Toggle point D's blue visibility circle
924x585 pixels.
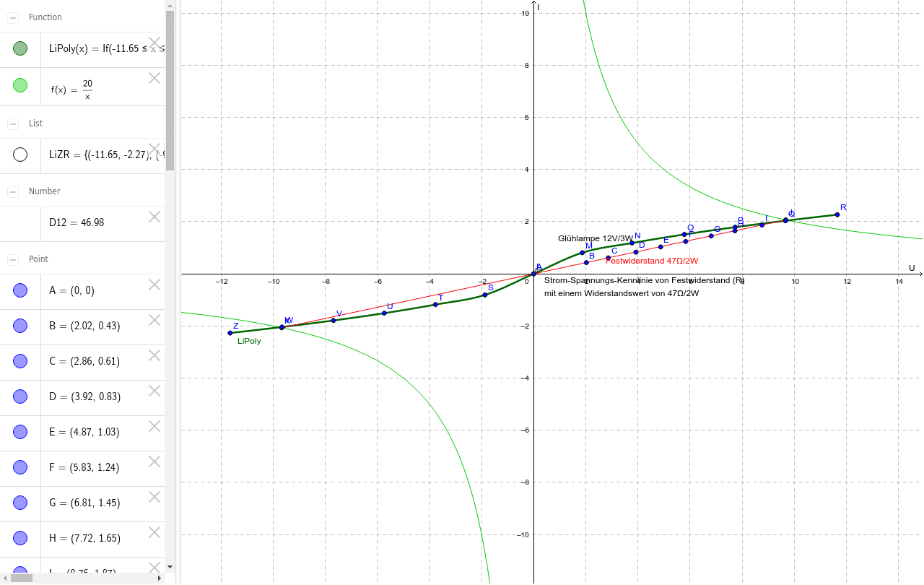(x=19, y=396)
